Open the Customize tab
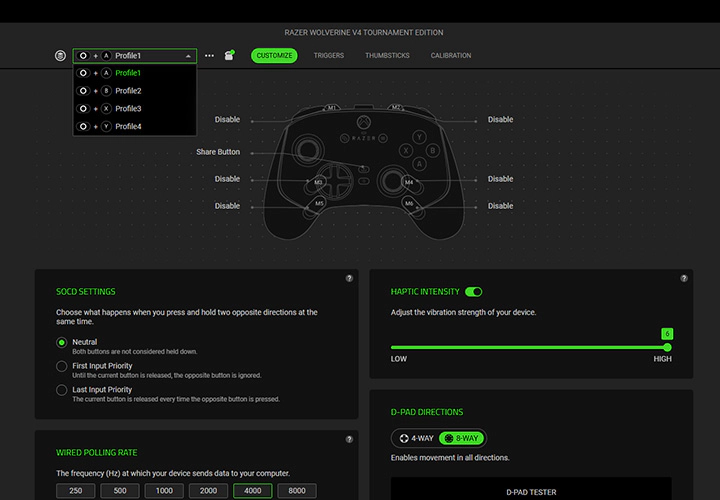Image resolution: width=720 pixels, height=500 pixels. pos(274,56)
